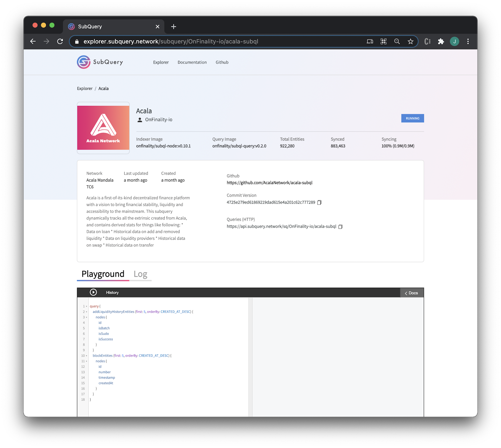This screenshot has width=501, height=448.
Task: Run the GraphQL query with the play button
Action: coord(93,292)
